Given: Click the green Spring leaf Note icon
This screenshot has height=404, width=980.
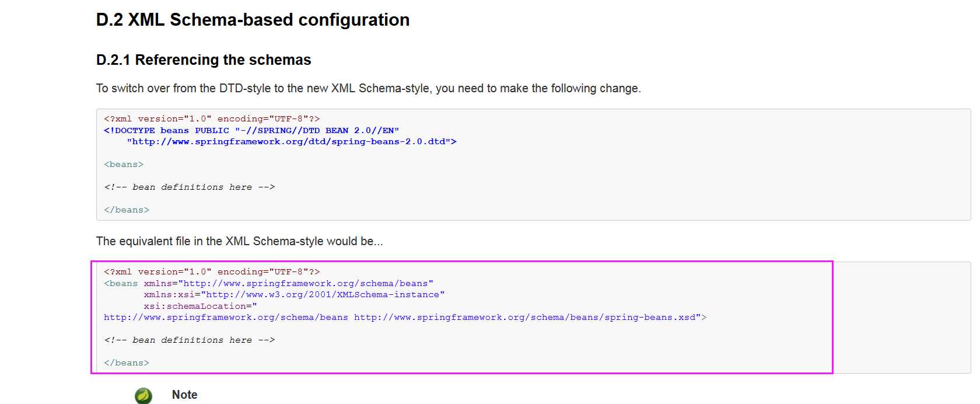Looking at the screenshot, I should pos(143,395).
